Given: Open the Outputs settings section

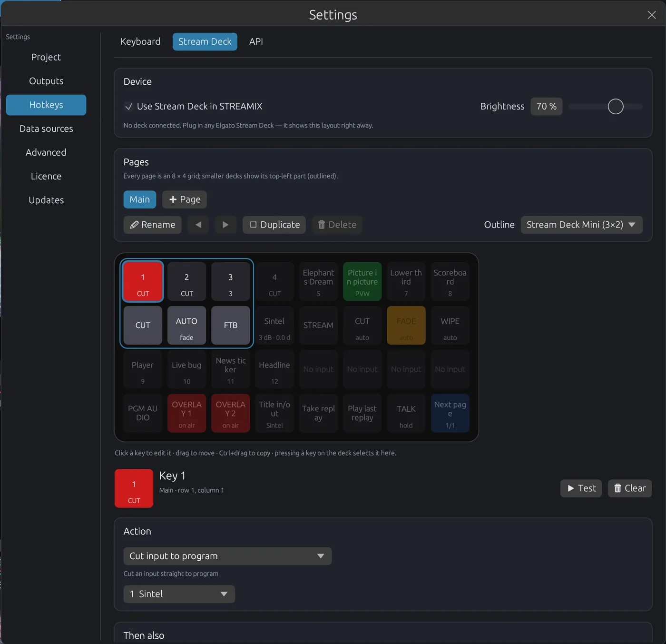Looking at the screenshot, I should 46,81.
